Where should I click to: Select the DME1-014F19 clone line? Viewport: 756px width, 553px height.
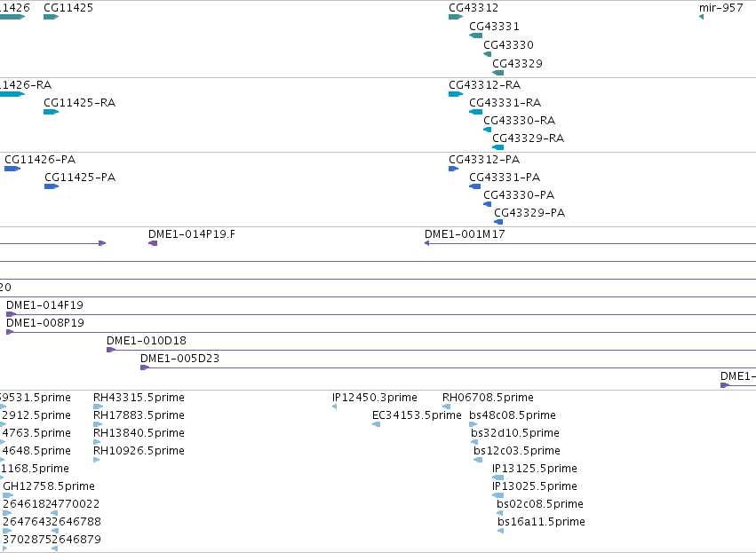[381, 314]
